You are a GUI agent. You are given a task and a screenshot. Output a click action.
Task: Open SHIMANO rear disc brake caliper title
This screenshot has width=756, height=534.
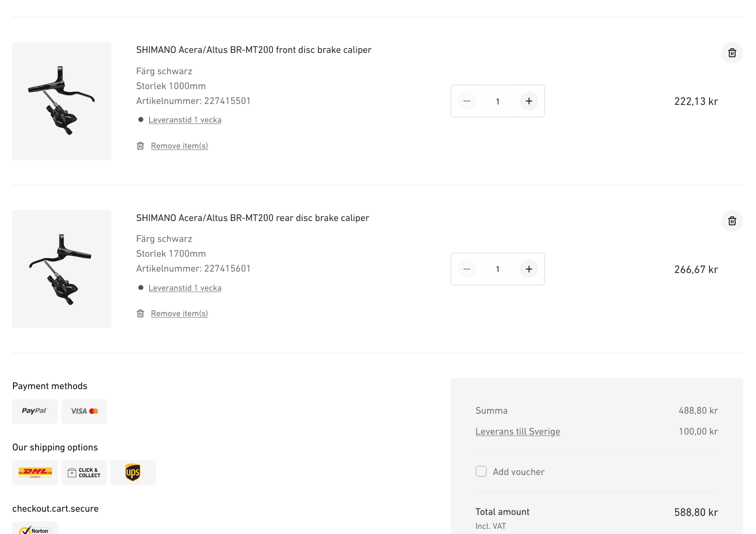point(252,218)
